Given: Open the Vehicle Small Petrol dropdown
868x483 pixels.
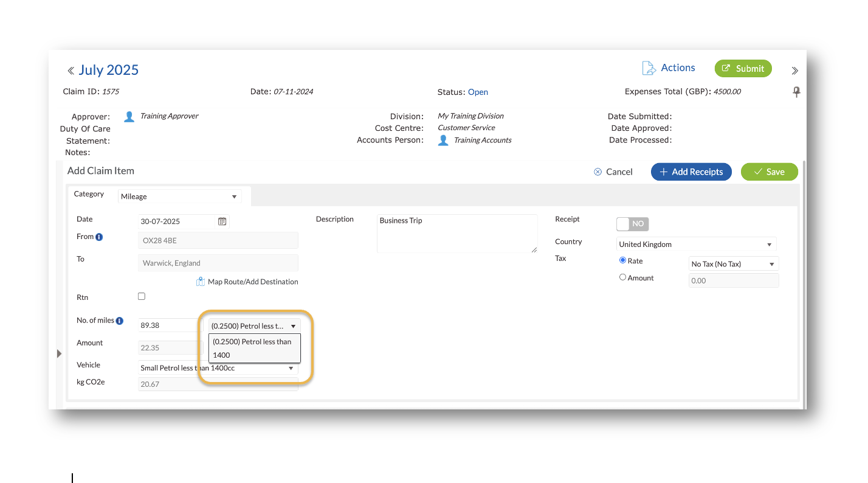Looking at the screenshot, I should (x=218, y=368).
